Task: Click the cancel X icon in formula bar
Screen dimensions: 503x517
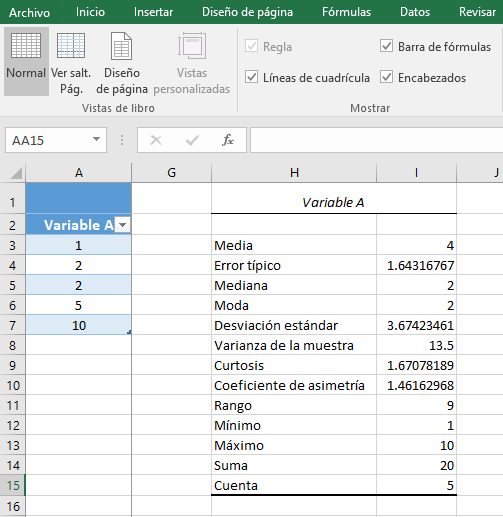Action: [156, 140]
